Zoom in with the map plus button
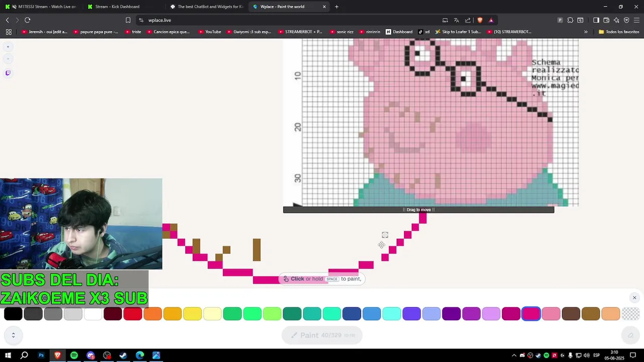Image resolution: width=644 pixels, height=362 pixels. (8, 47)
